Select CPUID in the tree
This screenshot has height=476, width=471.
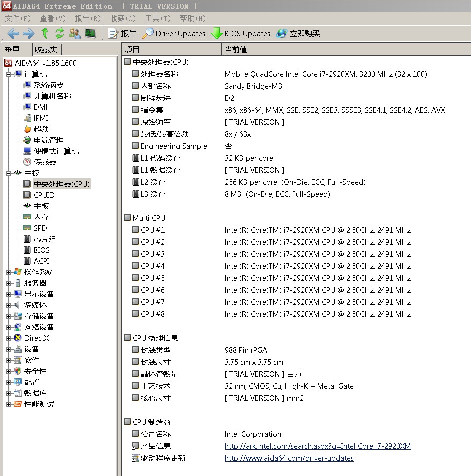click(x=44, y=195)
